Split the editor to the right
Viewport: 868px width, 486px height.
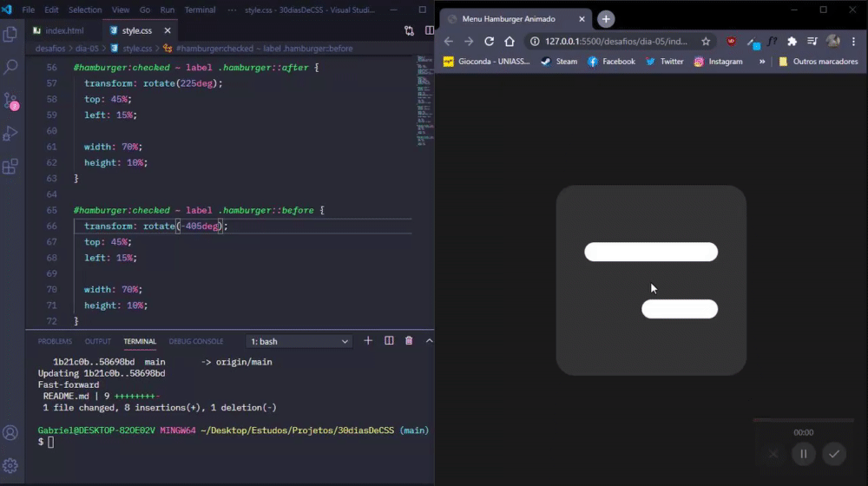pos(429,31)
